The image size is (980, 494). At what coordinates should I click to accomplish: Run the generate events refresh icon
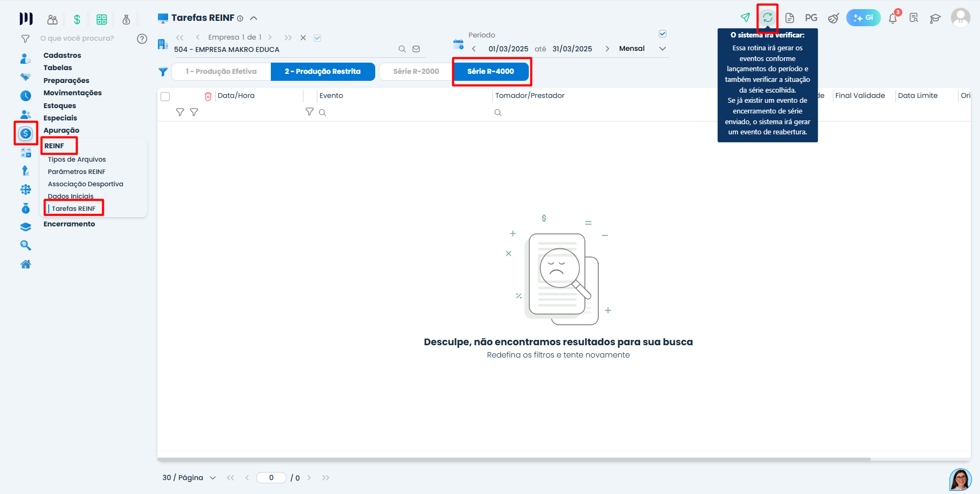pos(768,17)
